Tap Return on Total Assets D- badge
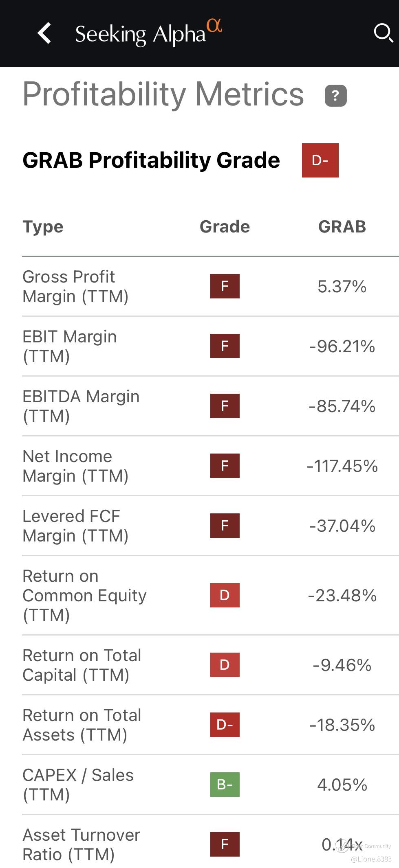This screenshot has height=868, width=399. coord(225,725)
